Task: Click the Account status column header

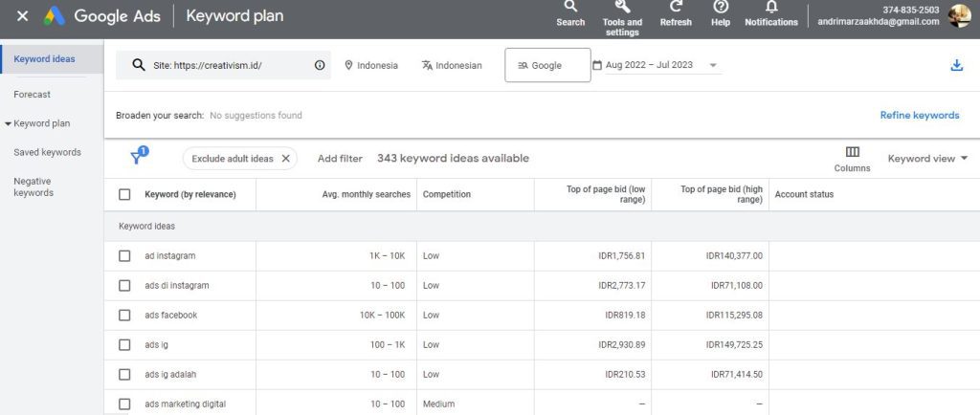Action: (x=804, y=194)
